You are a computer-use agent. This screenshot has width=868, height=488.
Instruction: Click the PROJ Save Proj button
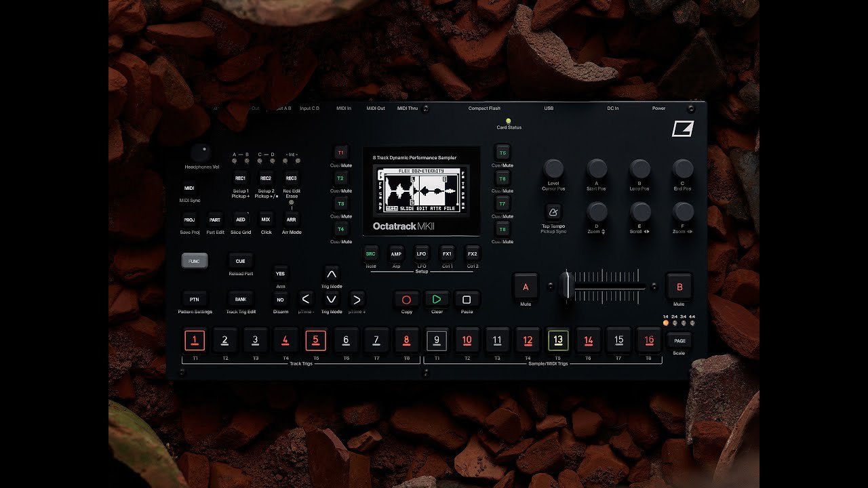pos(189,220)
